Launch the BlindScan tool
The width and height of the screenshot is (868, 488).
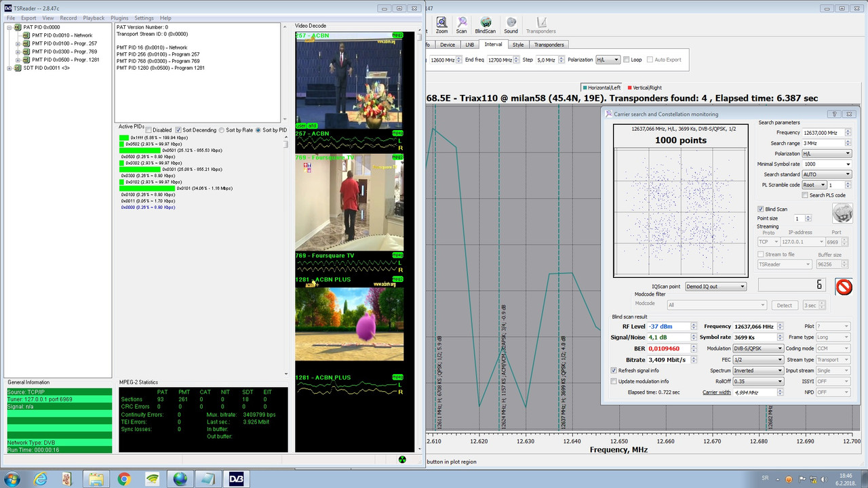click(485, 25)
